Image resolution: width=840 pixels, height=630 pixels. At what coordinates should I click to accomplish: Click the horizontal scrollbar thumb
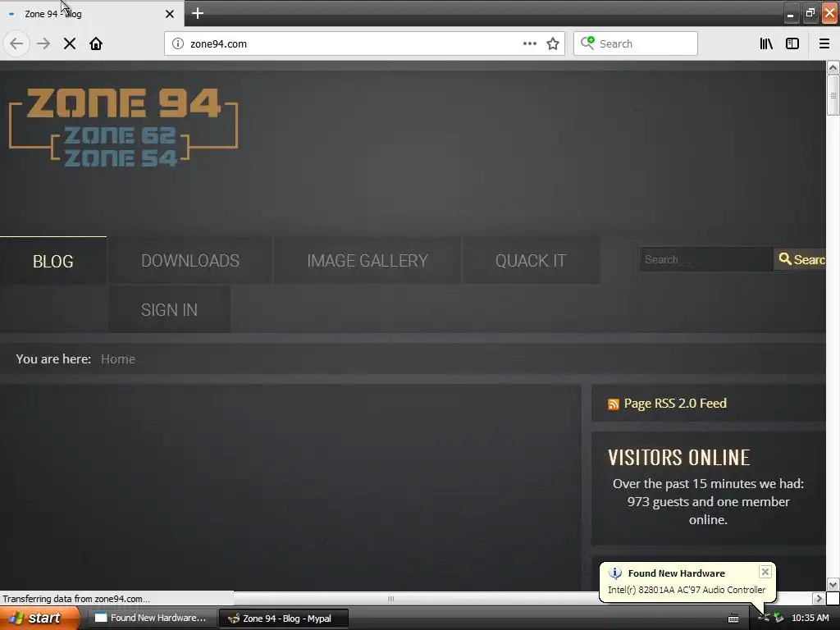pyautogui.click(x=391, y=598)
